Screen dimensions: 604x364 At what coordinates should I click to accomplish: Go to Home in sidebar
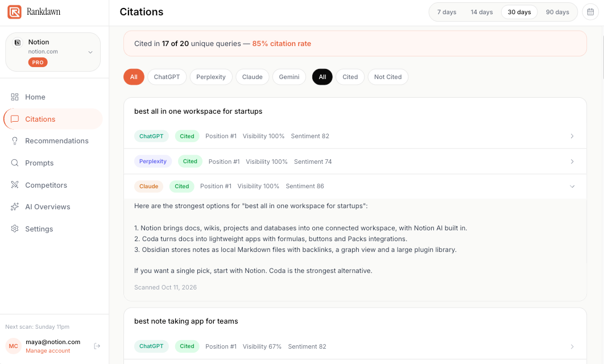pos(53,97)
